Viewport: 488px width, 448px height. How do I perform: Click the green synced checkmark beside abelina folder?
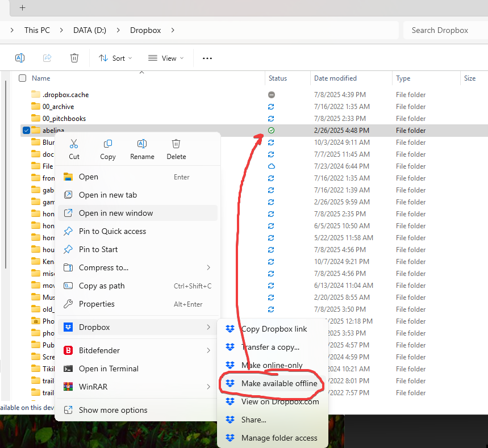tap(271, 130)
